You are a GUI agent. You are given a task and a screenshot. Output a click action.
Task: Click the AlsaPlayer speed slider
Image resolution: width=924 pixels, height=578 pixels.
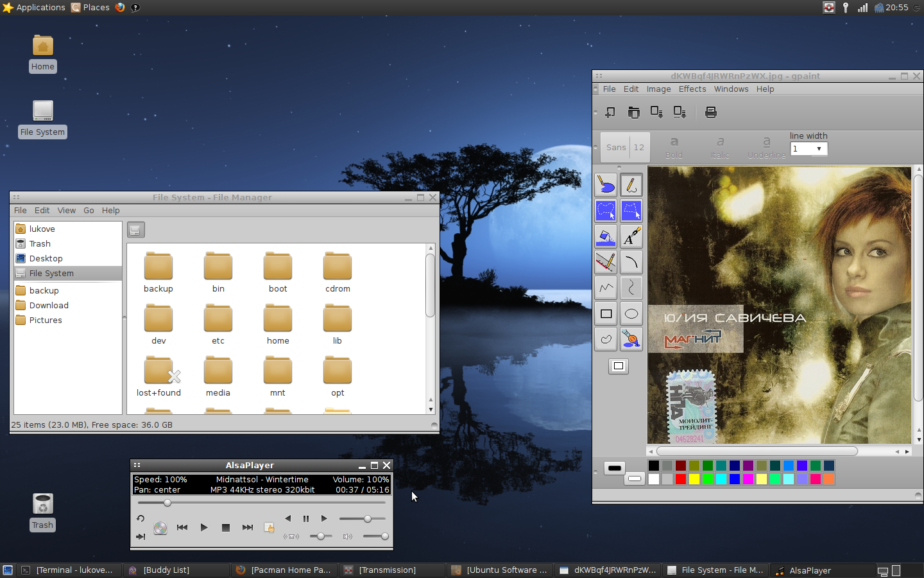(x=363, y=518)
